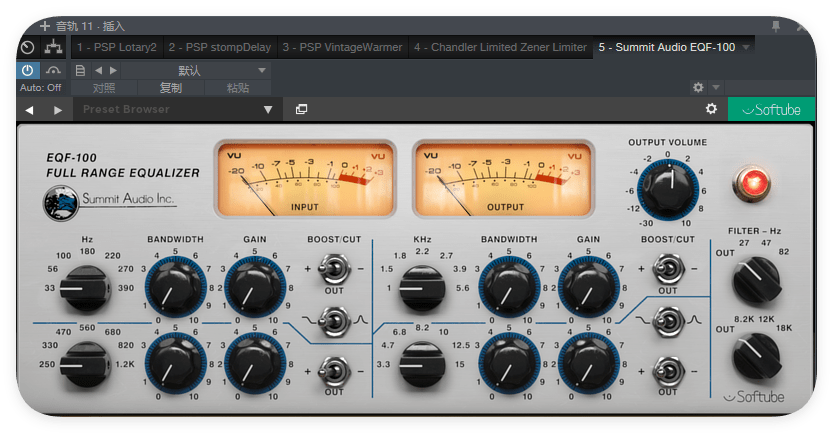This screenshot has height=433, width=833.
Task: Click the upper KHz band BANDWIDTH knob
Action: coord(508,287)
